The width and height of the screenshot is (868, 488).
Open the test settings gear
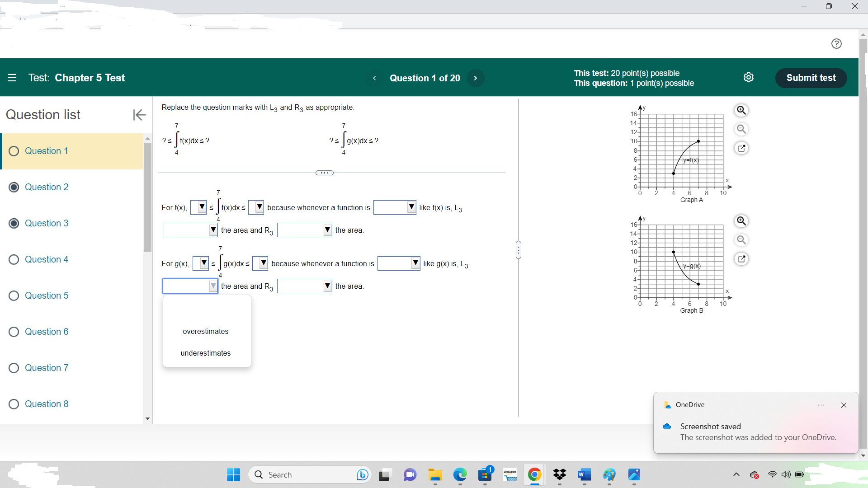749,77
